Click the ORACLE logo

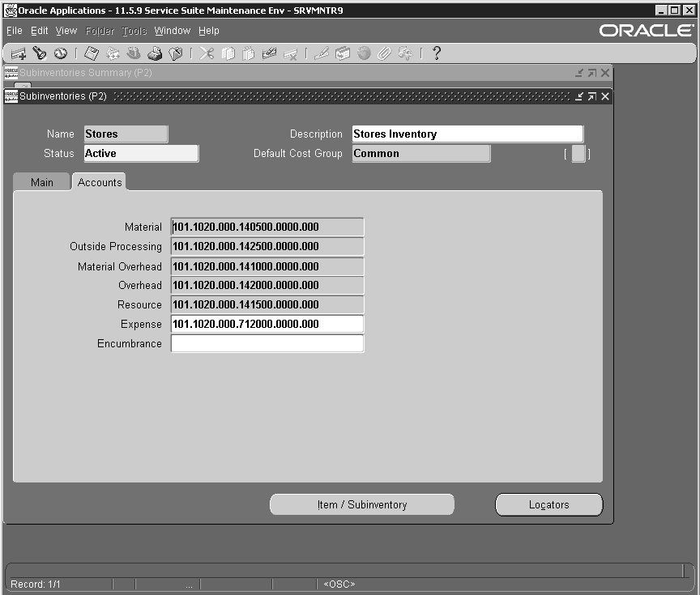tap(646, 31)
